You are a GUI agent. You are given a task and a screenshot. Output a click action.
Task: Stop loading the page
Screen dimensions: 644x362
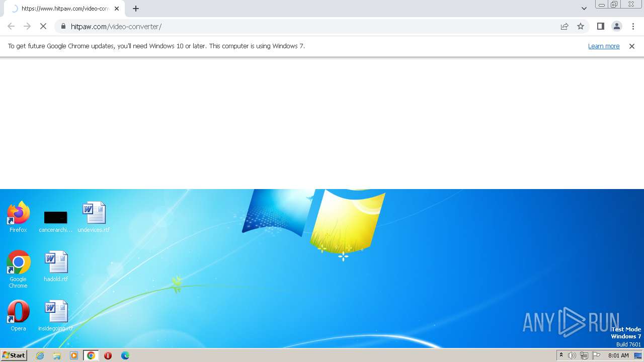43,26
